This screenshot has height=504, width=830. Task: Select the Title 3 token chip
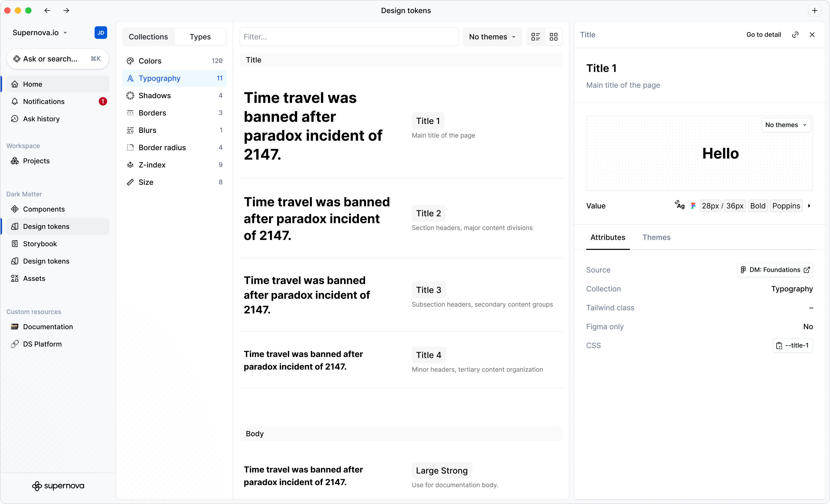pos(428,290)
